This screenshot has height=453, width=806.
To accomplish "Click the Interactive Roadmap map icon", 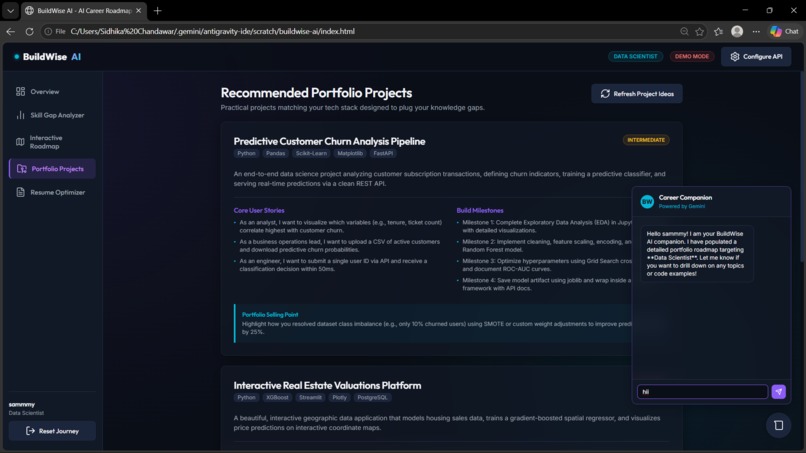I will 20,142.
